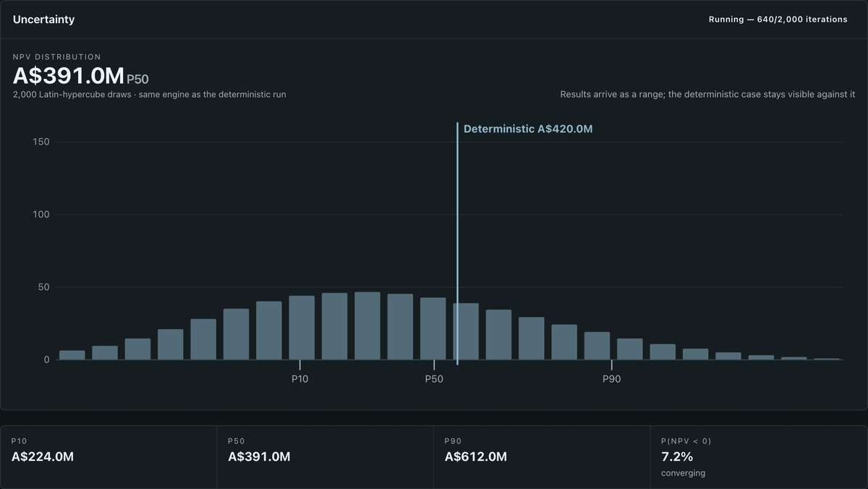This screenshot has width=868, height=489.
Task: Click the 100 y-axis label
Action: coord(41,215)
